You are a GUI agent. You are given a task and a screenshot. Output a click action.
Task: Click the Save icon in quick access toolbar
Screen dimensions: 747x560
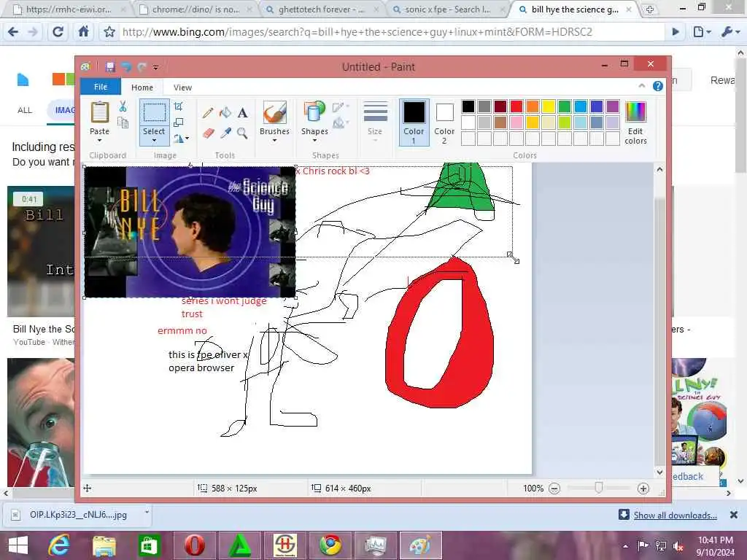[110, 66]
